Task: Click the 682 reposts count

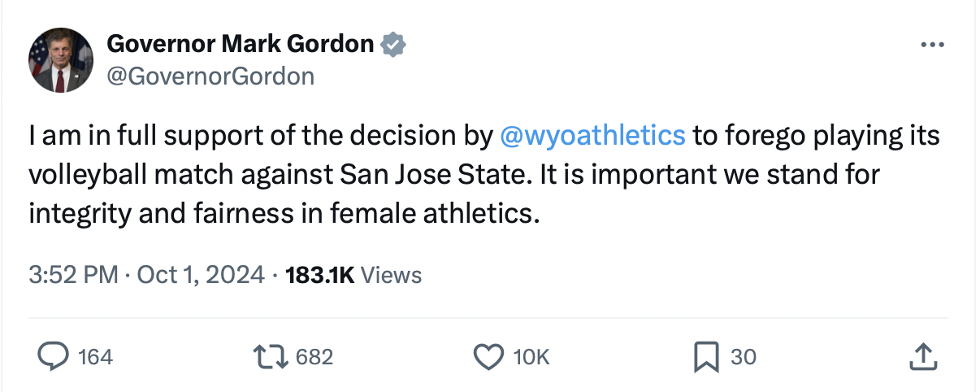Action: [x=314, y=357]
